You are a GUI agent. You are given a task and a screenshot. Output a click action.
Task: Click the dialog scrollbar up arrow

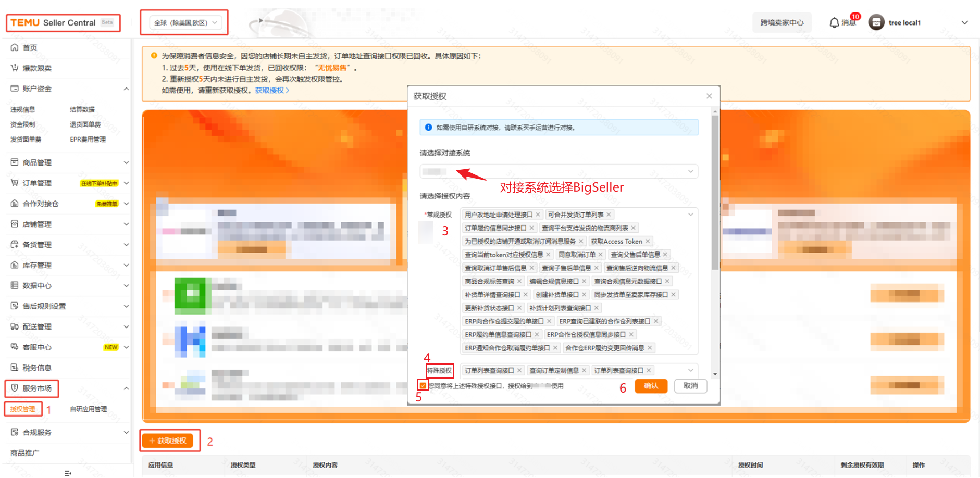coord(715,111)
